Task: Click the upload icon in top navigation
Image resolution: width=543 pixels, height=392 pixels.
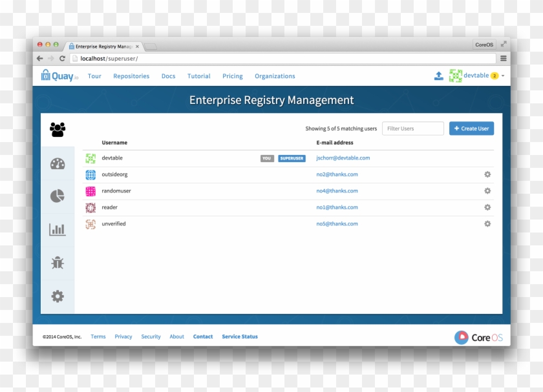Action: click(x=439, y=76)
